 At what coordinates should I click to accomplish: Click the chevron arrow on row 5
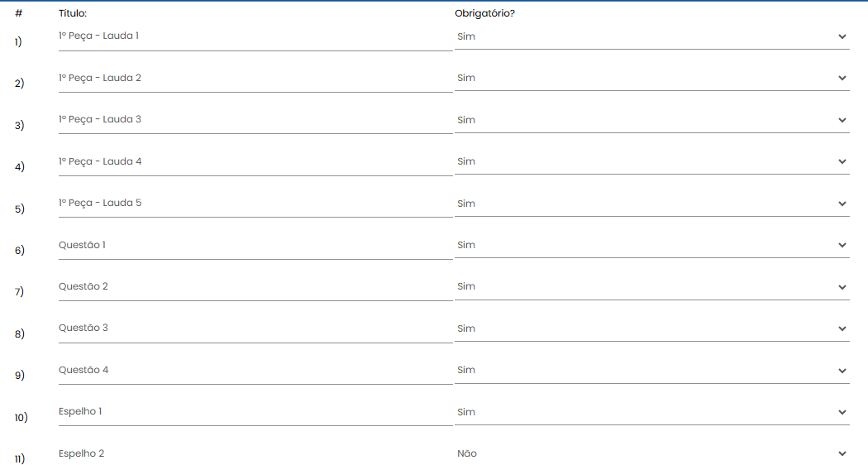[842, 204]
